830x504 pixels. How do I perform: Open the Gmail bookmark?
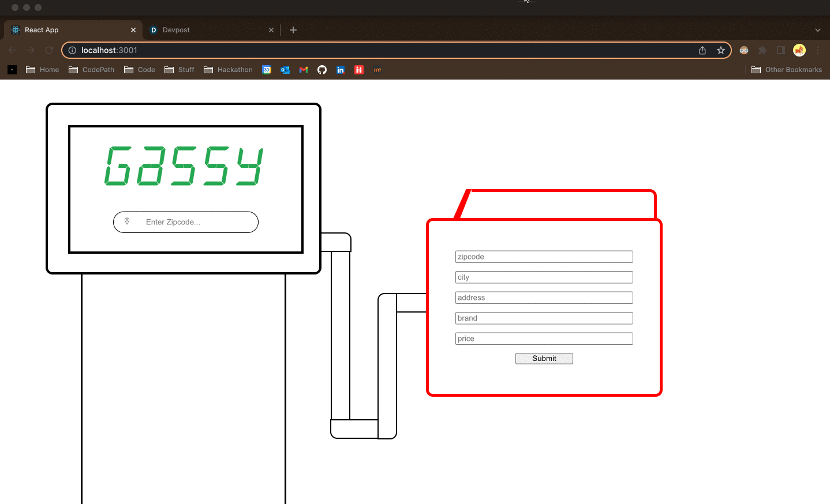tap(304, 70)
